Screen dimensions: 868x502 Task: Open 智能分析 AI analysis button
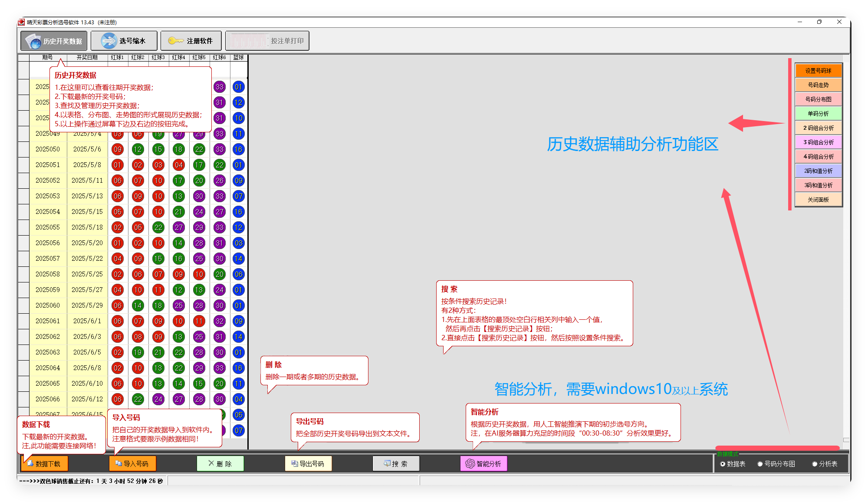point(483,464)
